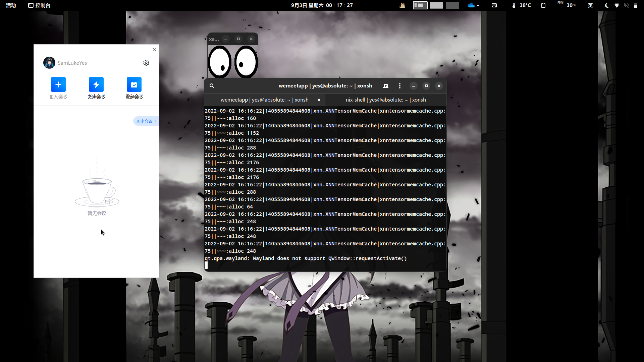Open the terminal three-dot menu
Image resolution: width=644 pixels, height=362 pixels.
[x=399, y=86]
